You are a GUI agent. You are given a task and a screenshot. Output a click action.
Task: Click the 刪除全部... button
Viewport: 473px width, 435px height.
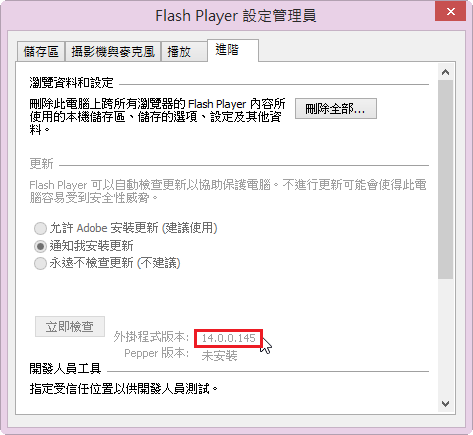(x=336, y=108)
